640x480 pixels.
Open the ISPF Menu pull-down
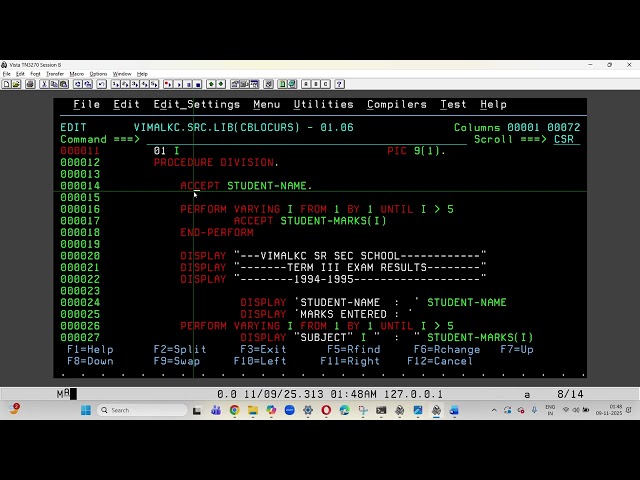(x=267, y=105)
